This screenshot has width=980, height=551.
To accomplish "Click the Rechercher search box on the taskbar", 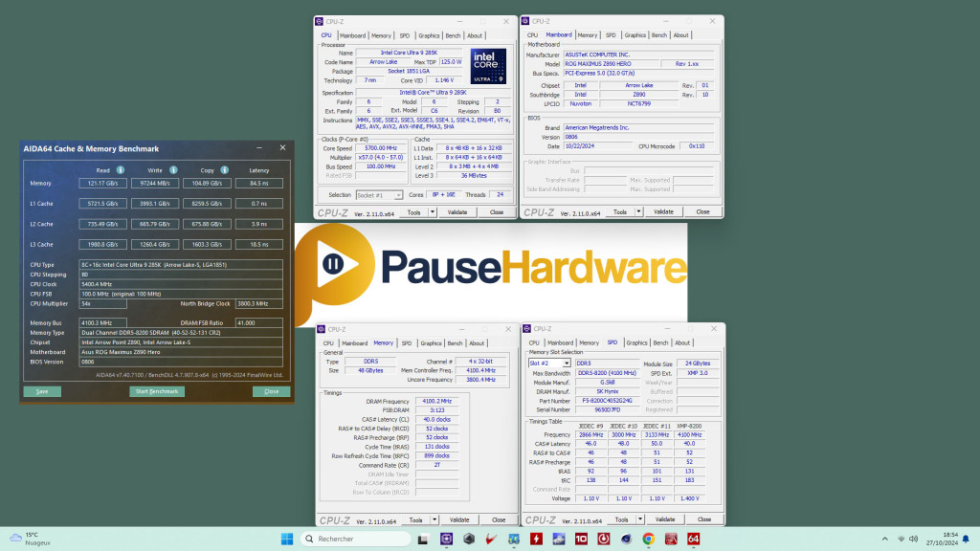I will tap(355, 539).
